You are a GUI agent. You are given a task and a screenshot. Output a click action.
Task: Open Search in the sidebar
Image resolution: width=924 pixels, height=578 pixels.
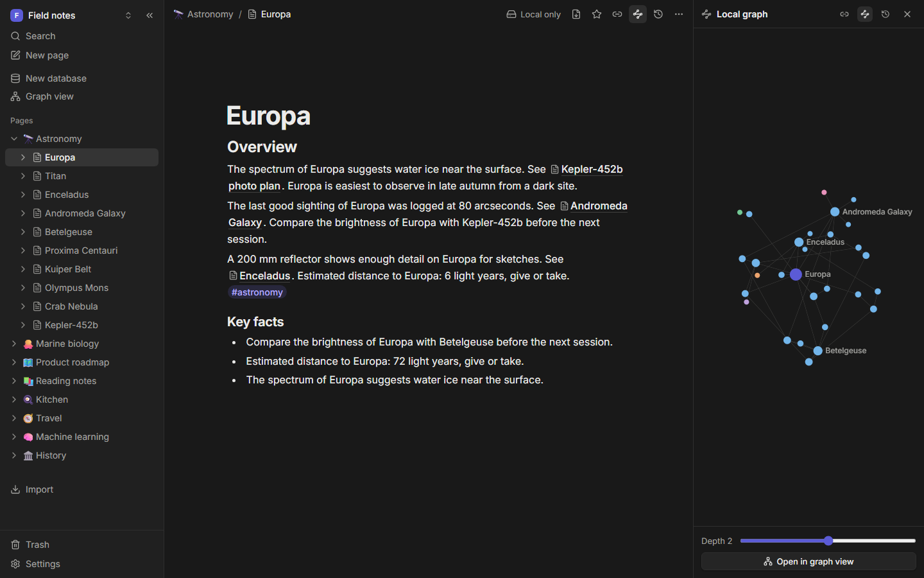tap(81, 36)
